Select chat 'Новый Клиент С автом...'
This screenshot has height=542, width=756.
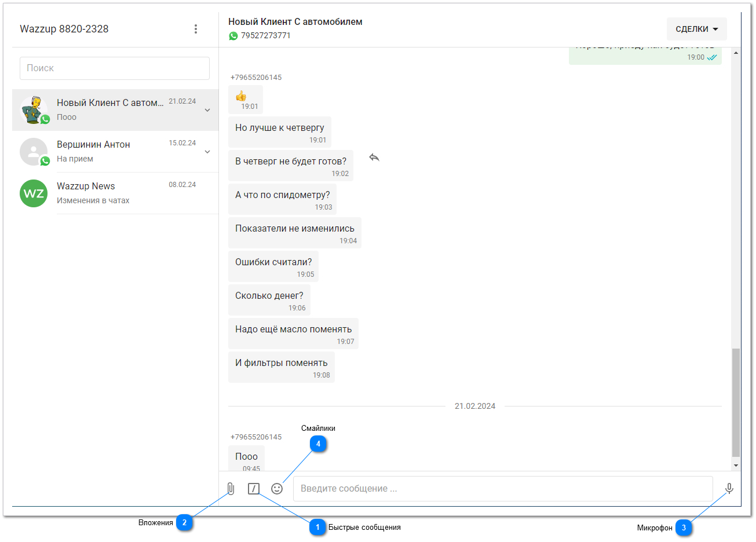point(115,110)
